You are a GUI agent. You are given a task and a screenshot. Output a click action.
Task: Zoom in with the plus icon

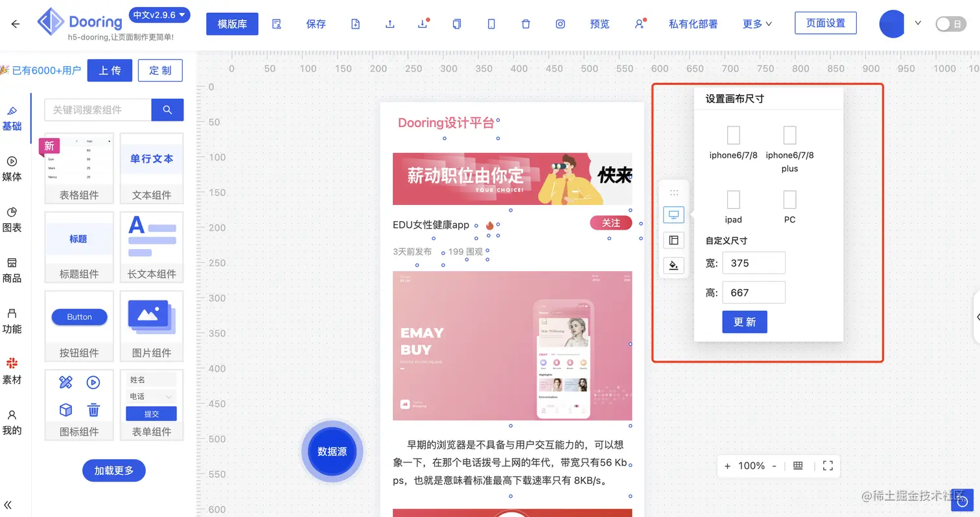tap(727, 466)
